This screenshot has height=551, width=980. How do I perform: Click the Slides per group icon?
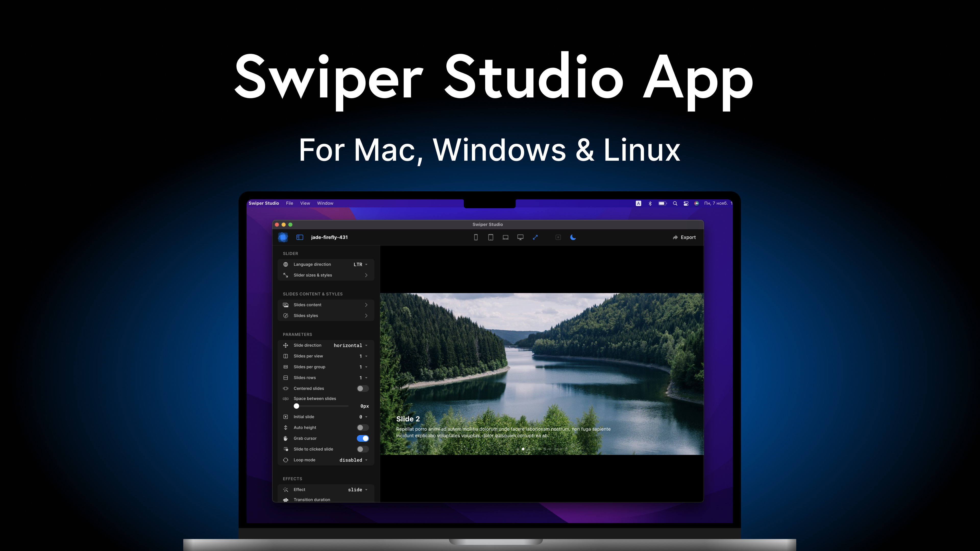[x=286, y=367]
